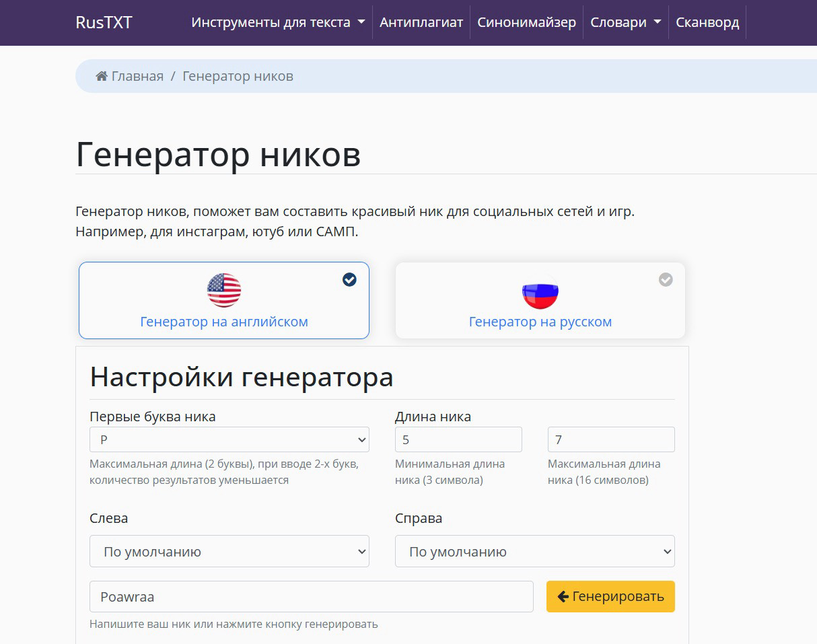Click the nickname field containing Poawraa

pos(311,596)
